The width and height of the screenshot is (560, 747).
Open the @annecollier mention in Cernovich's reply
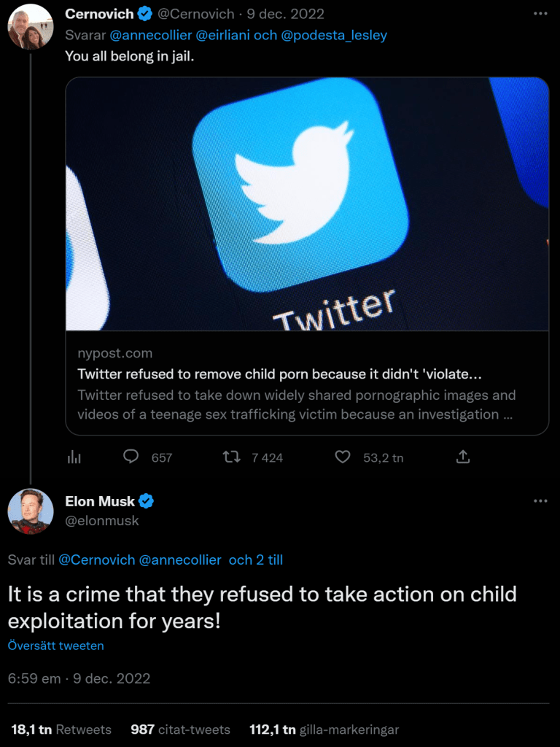point(151,35)
